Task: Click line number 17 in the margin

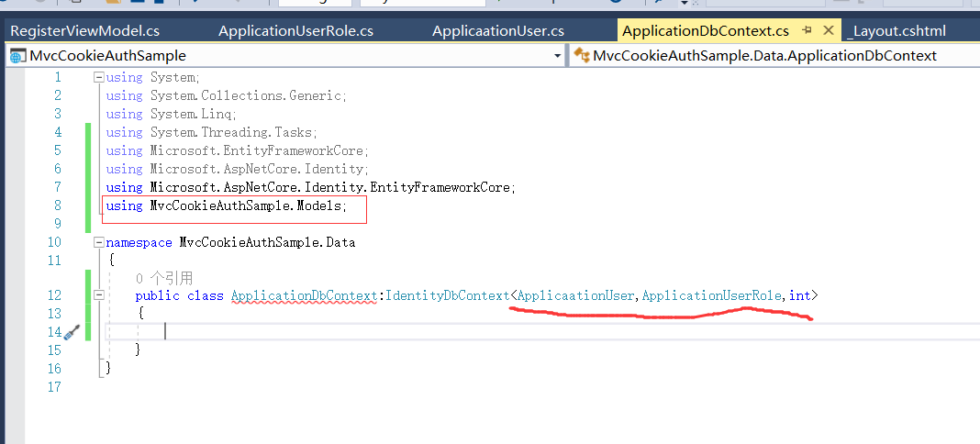Action: pyautogui.click(x=54, y=386)
